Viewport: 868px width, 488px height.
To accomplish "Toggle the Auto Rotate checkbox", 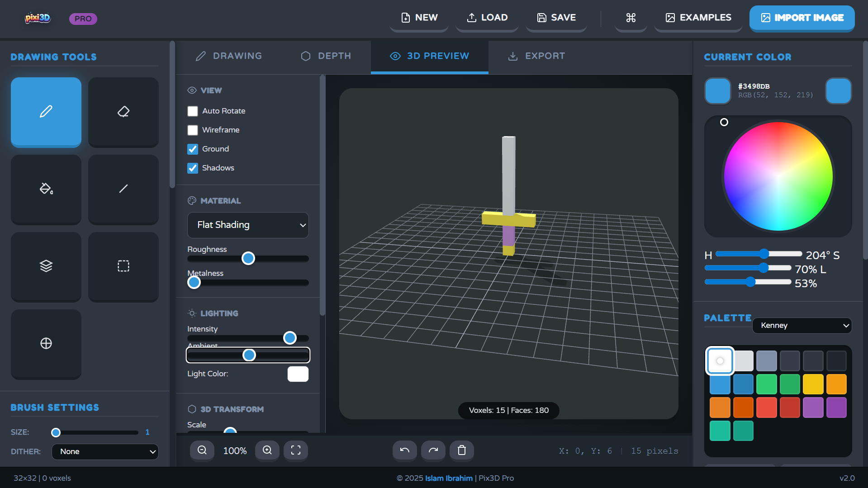I will [193, 111].
